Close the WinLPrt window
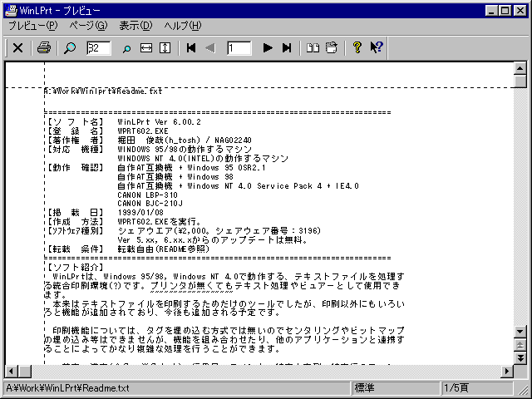The width and height of the screenshot is (532, 399). [520, 11]
